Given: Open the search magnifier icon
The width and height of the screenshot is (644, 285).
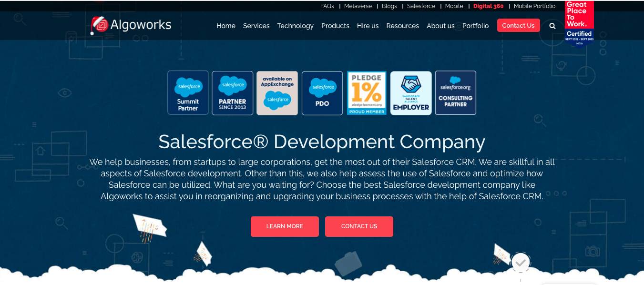Looking at the screenshot, I should 552,26.
